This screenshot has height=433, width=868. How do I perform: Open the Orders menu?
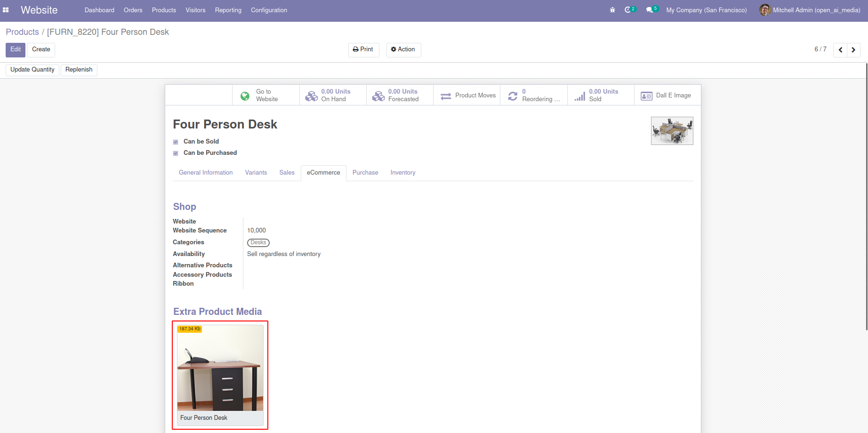coord(133,10)
